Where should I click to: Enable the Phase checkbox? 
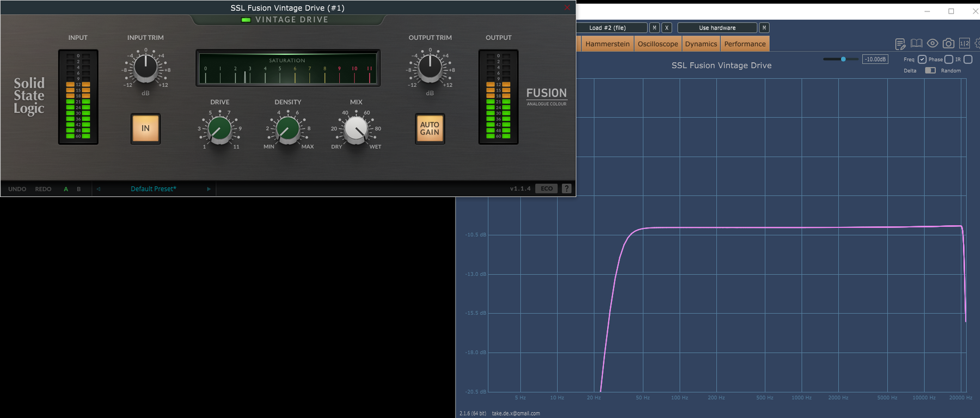coord(948,59)
